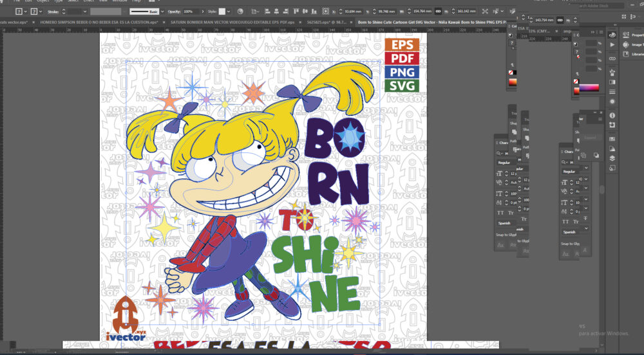Click the 143.714 mm width field
The height and width of the screenshot is (355, 644).
tap(544, 20)
